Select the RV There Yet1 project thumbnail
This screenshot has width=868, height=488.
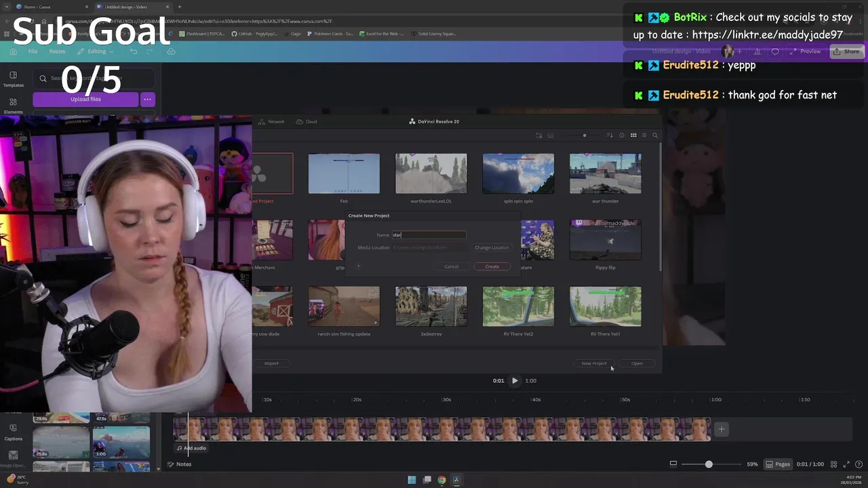(606, 306)
